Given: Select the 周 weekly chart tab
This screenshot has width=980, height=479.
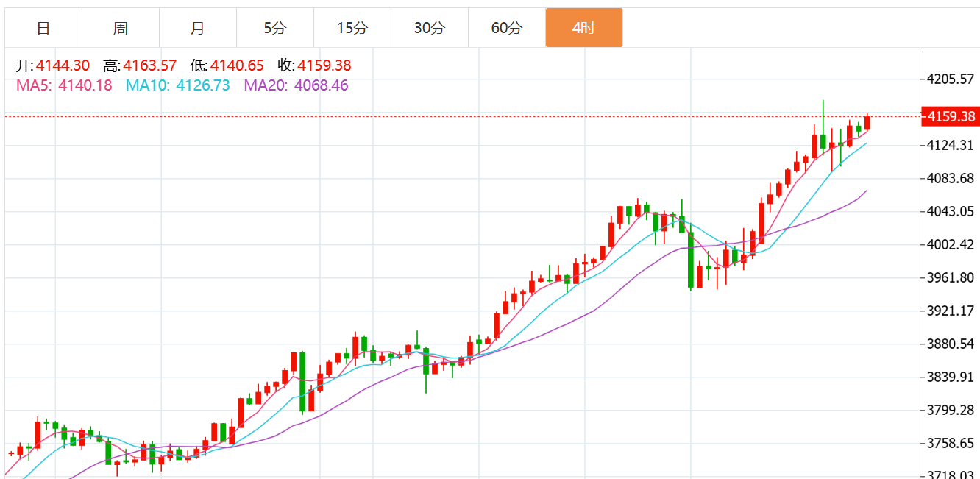Looking at the screenshot, I should 121,29.
